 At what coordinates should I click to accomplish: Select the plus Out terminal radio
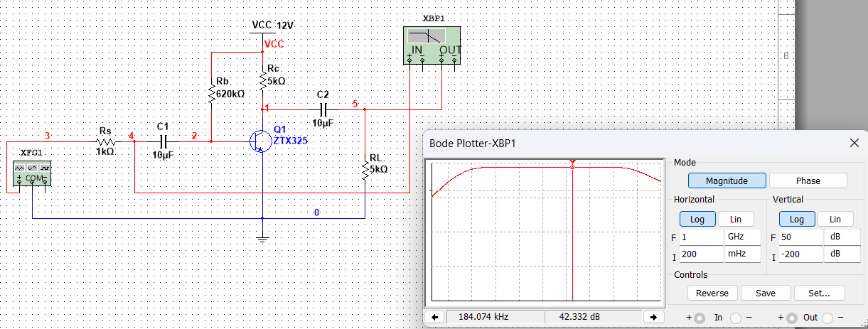click(x=792, y=318)
